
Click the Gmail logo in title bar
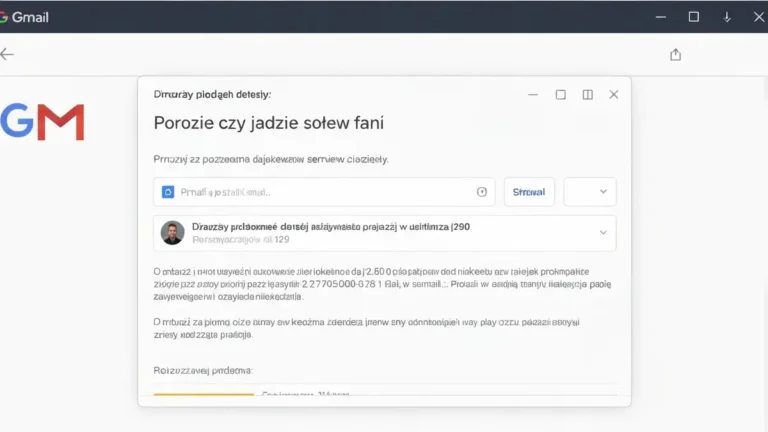pos(24,17)
